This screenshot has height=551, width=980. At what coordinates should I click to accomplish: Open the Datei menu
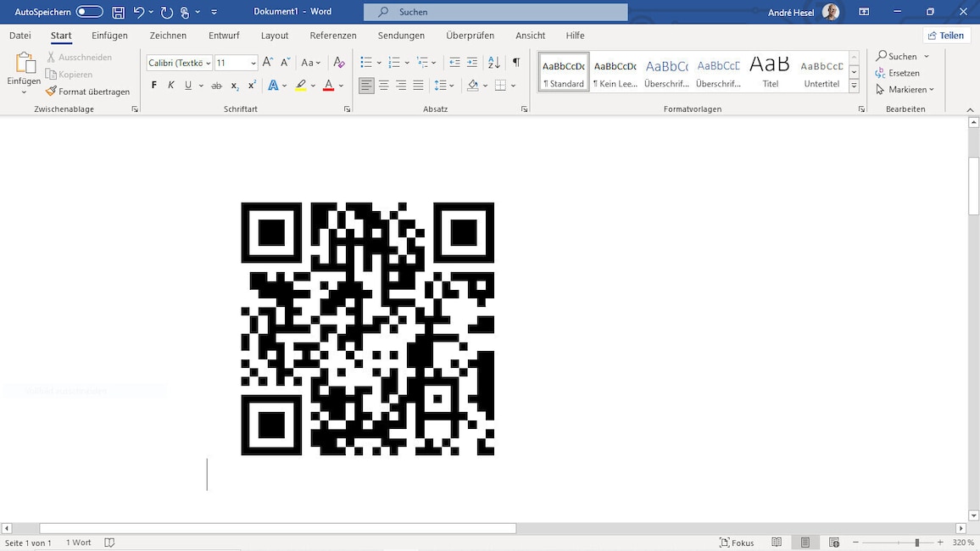(20, 36)
